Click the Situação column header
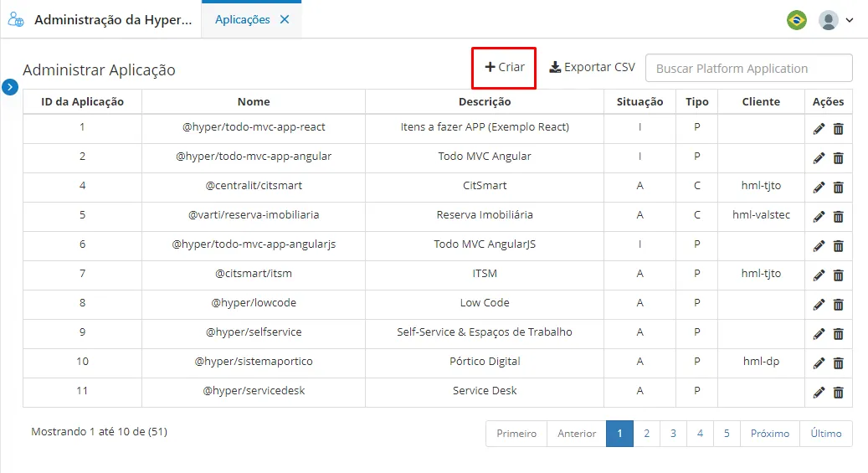 (x=640, y=102)
